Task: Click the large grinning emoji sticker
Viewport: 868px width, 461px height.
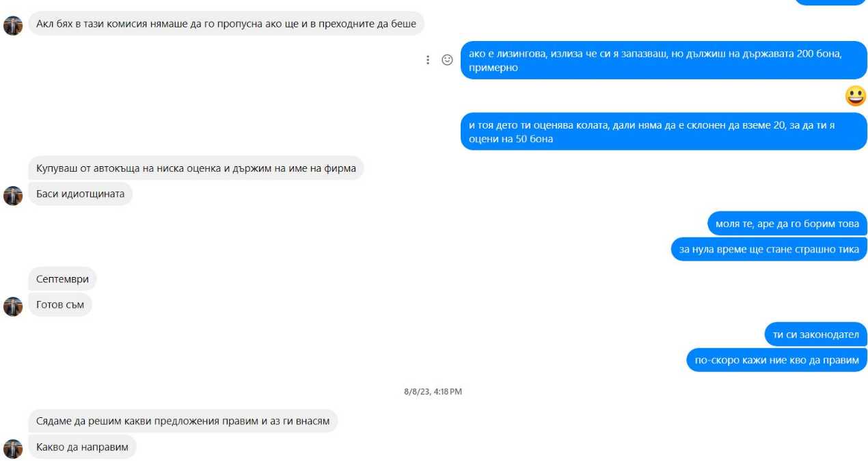Action: [856, 95]
